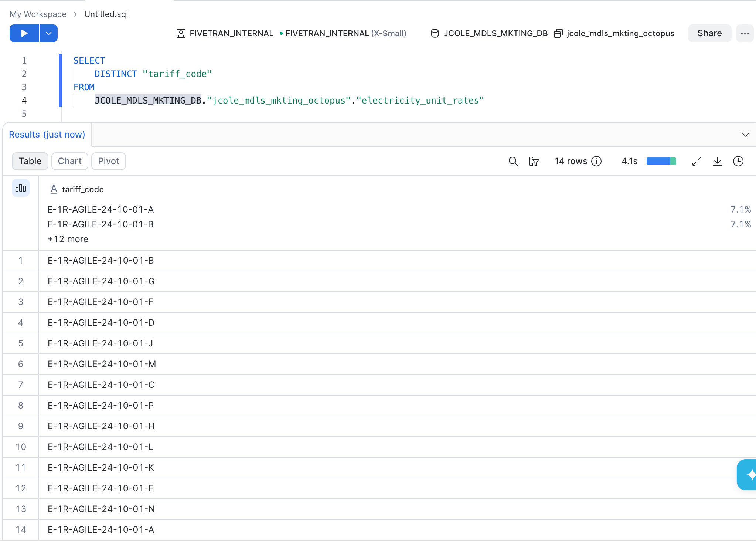
Task: Click the Share button
Action: (709, 33)
